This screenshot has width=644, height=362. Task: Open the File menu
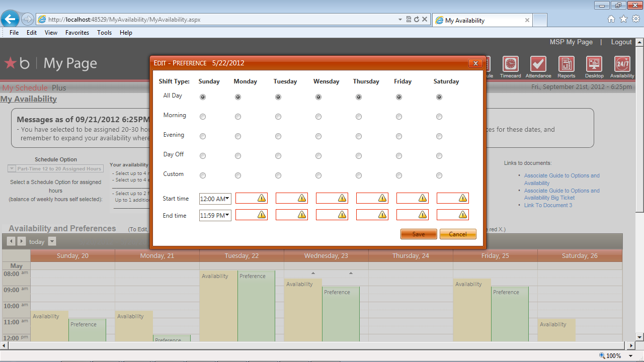(x=14, y=33)
